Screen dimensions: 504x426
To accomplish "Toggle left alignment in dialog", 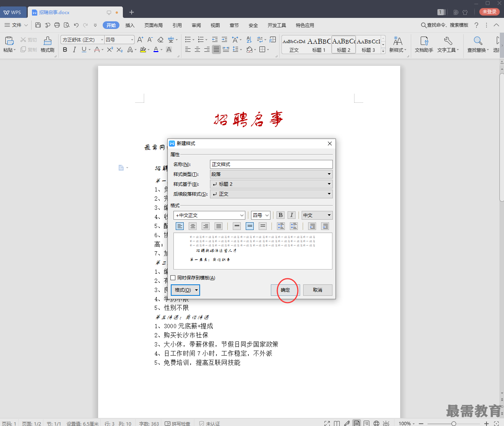I will point(180,226).
